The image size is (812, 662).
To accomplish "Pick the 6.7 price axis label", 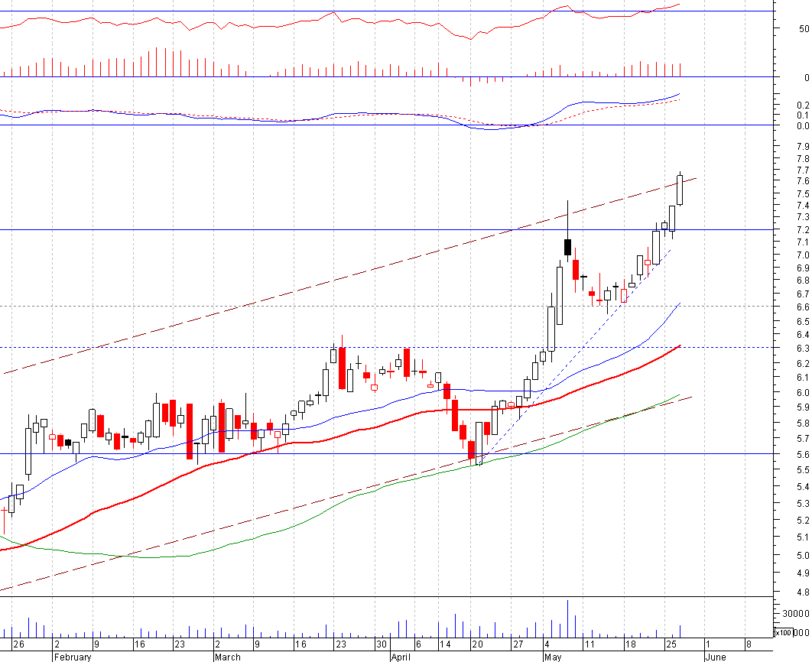I will pyautogui.click(x=803, y=294).
